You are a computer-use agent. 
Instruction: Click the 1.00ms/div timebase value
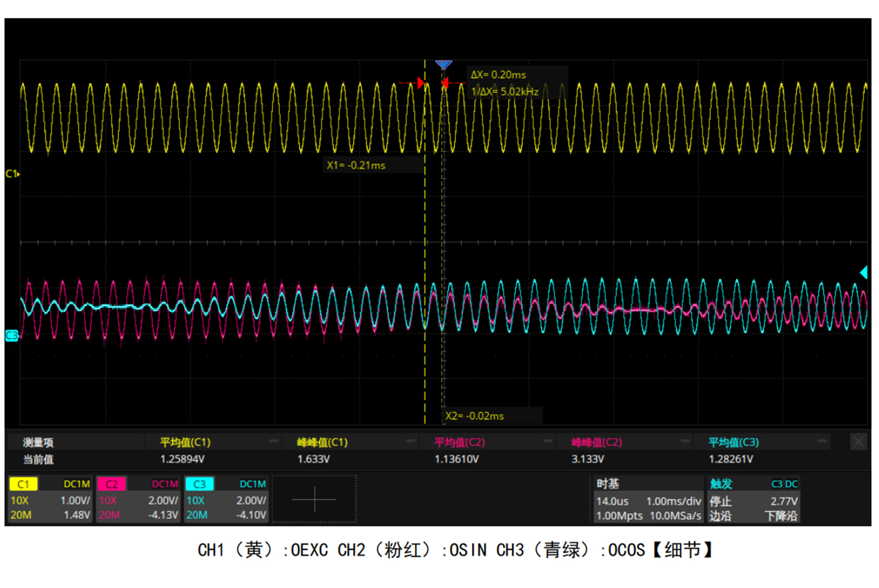coord(673,501)
